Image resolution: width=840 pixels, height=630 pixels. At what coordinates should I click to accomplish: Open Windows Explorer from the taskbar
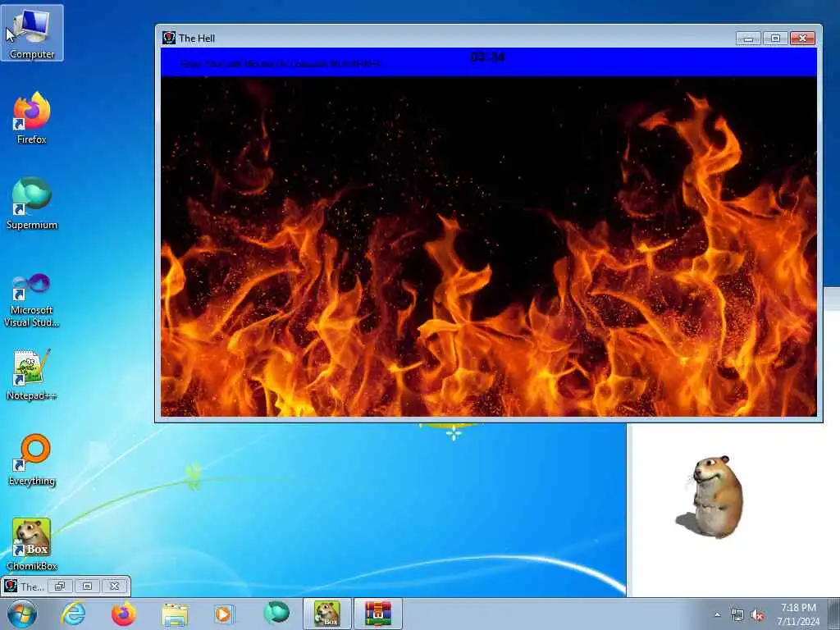(175, 614)
